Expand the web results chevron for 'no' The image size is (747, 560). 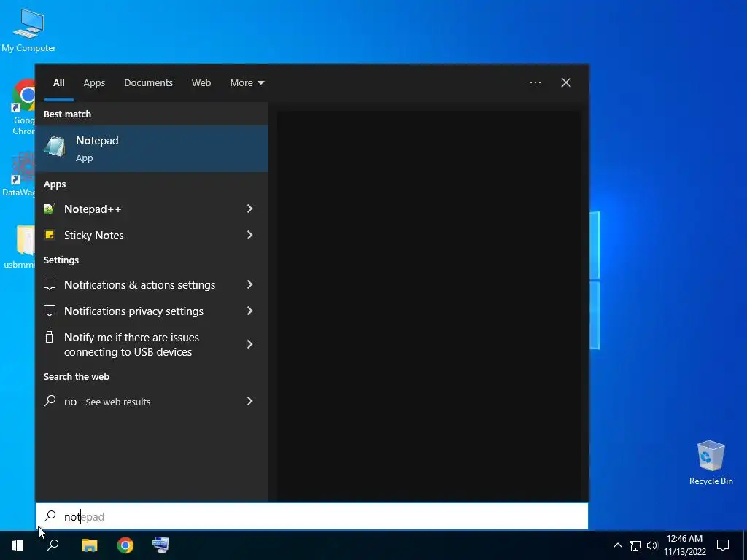tap(249, 402)
